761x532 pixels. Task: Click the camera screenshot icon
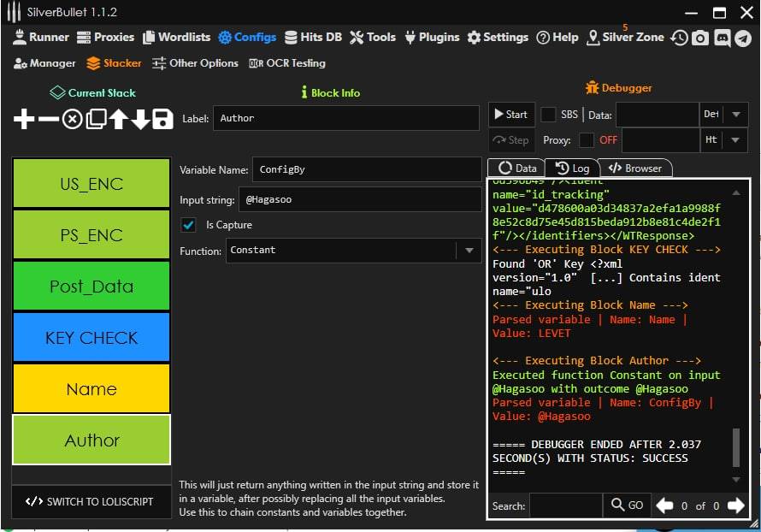700,38
